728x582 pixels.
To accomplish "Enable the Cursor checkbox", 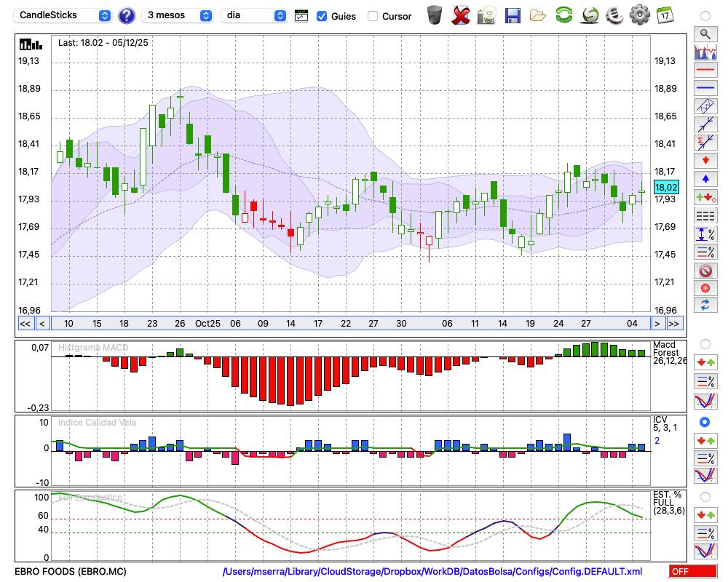I will (373, 16).
